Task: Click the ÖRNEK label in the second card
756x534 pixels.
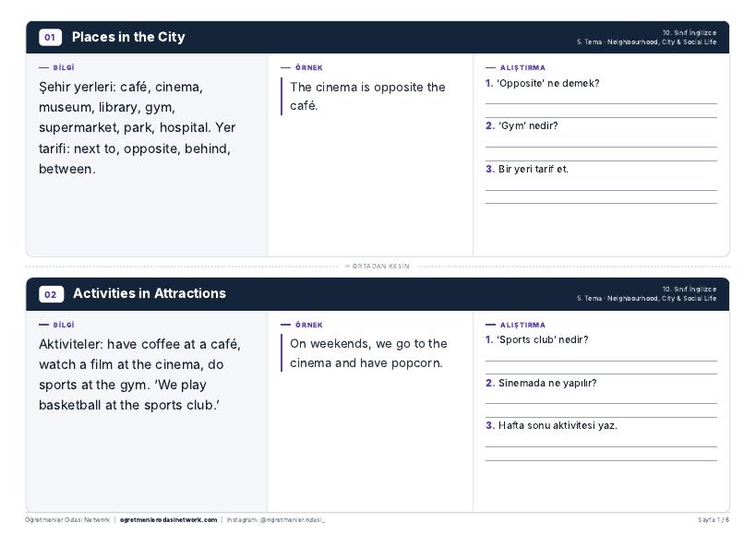Action: pyautogui.click(x=309, y=325)
